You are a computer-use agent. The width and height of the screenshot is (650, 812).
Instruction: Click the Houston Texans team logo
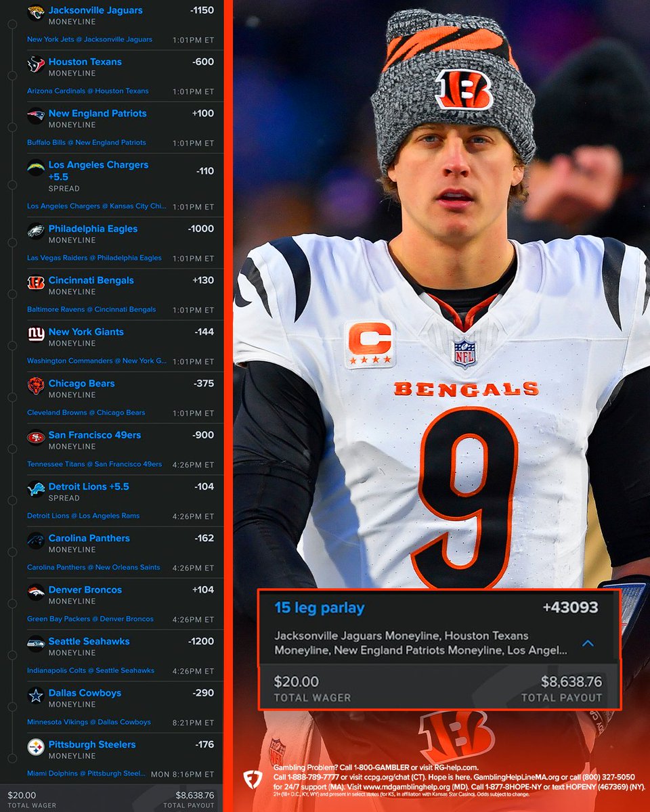tap(36, 64)
